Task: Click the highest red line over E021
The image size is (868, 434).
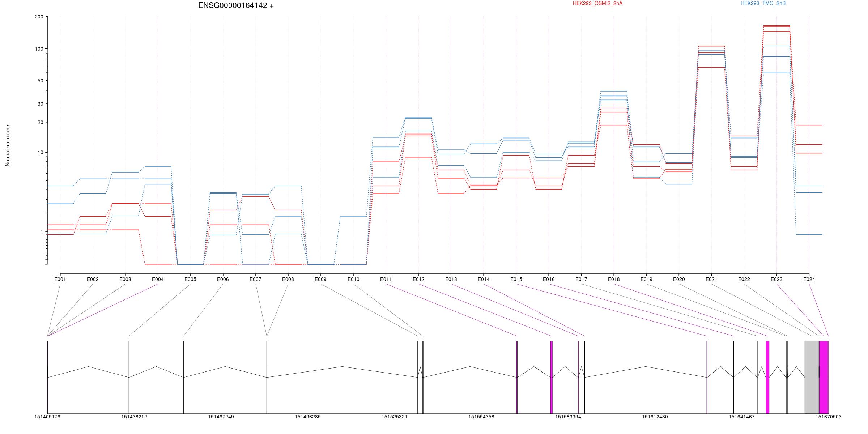Action: [x=711, y=46]
